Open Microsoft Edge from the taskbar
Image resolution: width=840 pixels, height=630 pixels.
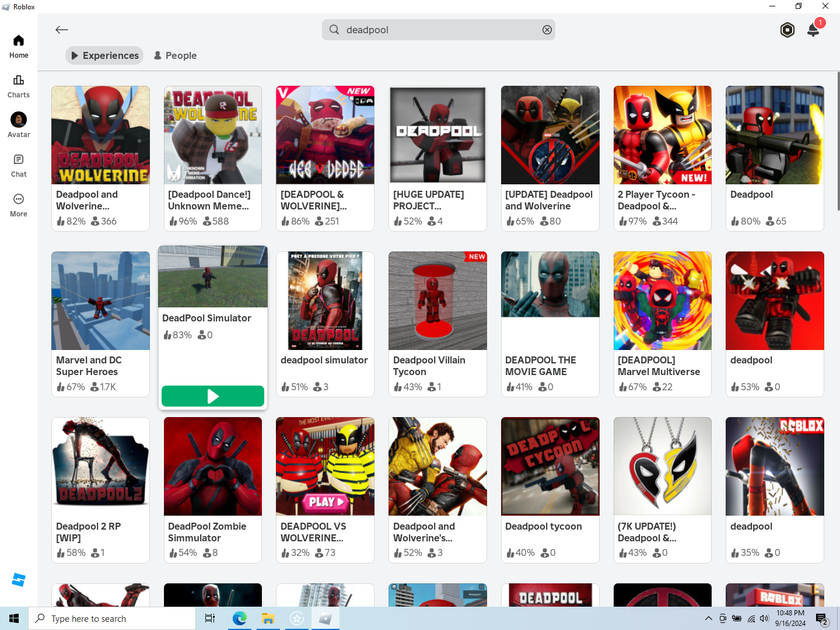[240, 618]
